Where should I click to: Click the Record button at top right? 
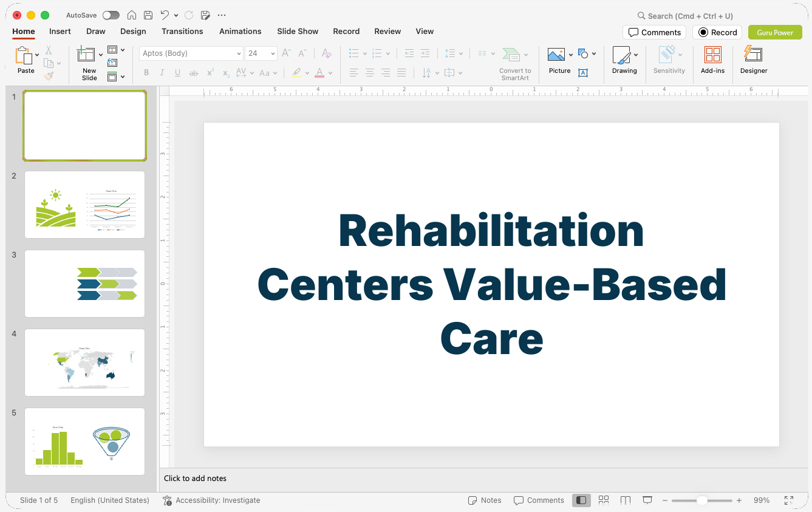click(717, 32)
